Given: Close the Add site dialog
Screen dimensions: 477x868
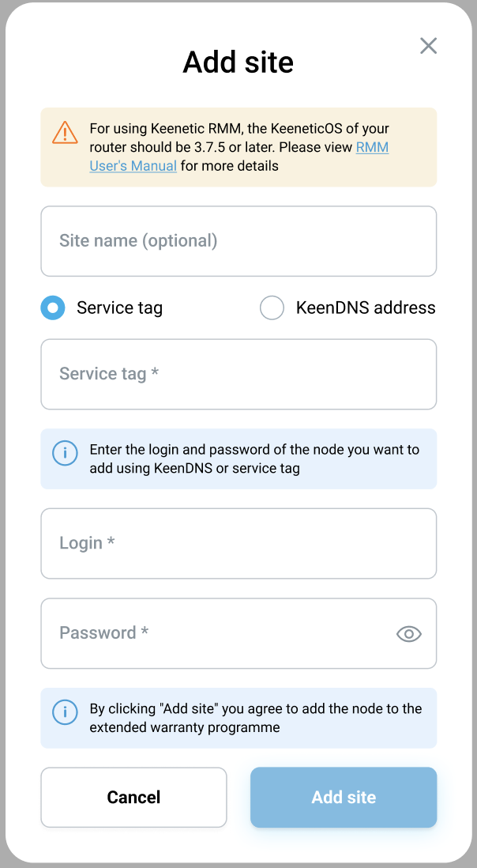Looking at the screenshot, I should click(x=428, y=46).
